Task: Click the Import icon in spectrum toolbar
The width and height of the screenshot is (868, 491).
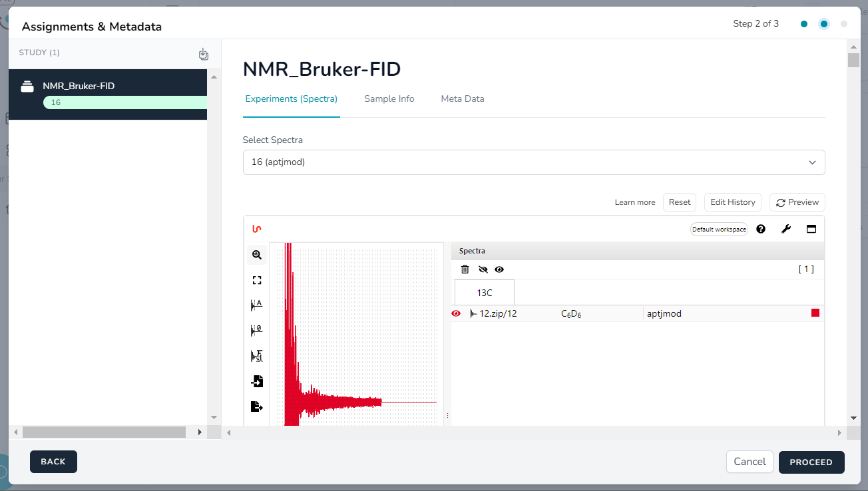Action: (x=257, y=381)
